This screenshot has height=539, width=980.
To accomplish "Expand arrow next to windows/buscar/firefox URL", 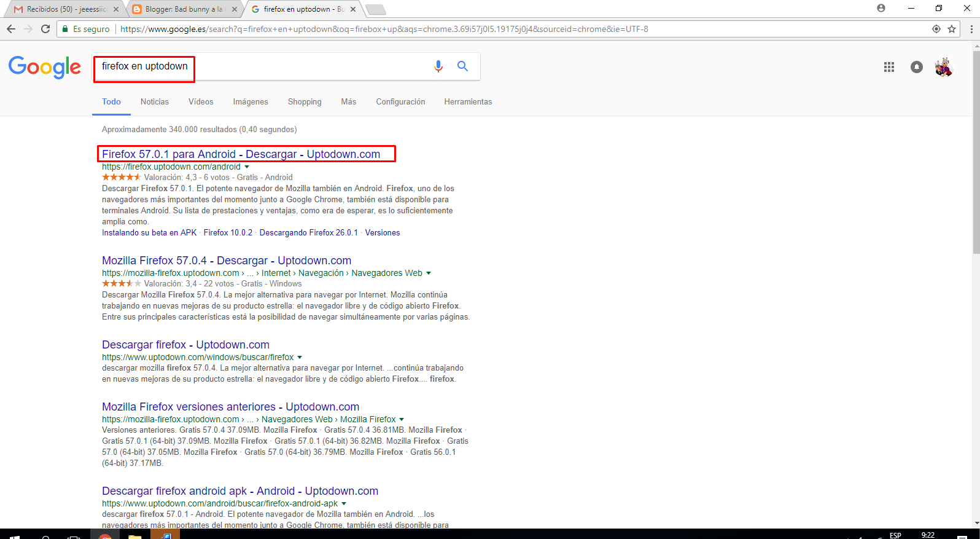I will pyautogui.click(x=300, y=358).
